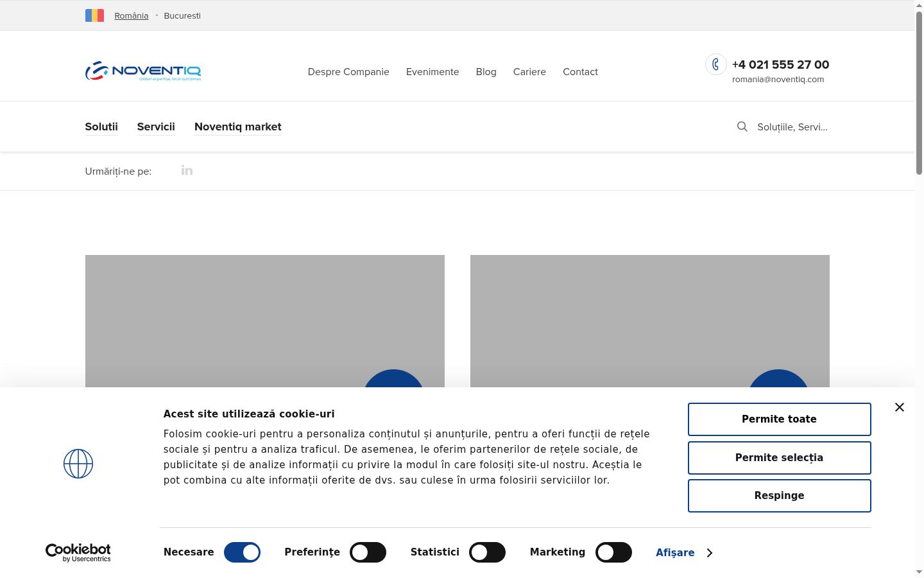Open the Evenimente page
The image size is (924, 578).
[x=432, y=72]
